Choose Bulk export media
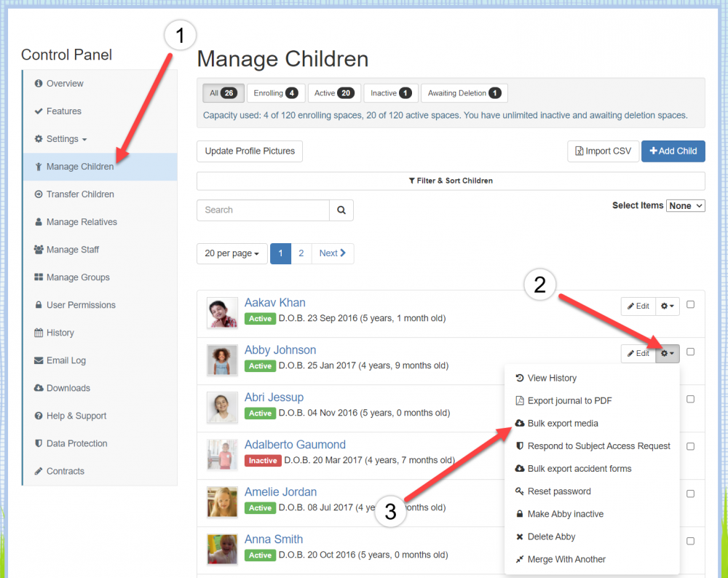 592,424
